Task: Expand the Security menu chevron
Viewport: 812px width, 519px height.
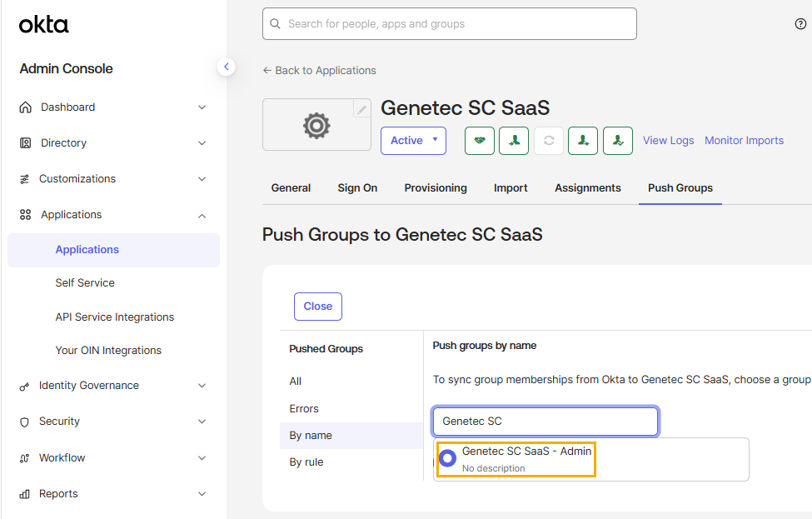Action: coord(202,421)
